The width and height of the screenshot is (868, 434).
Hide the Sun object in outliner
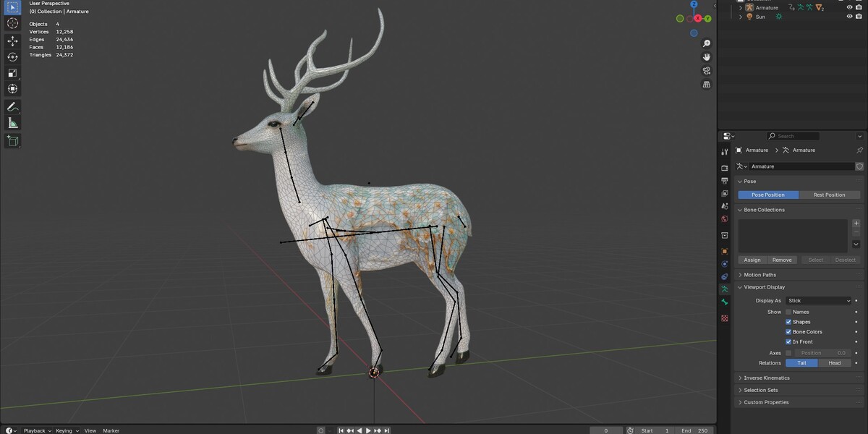[x=849, y=17]
